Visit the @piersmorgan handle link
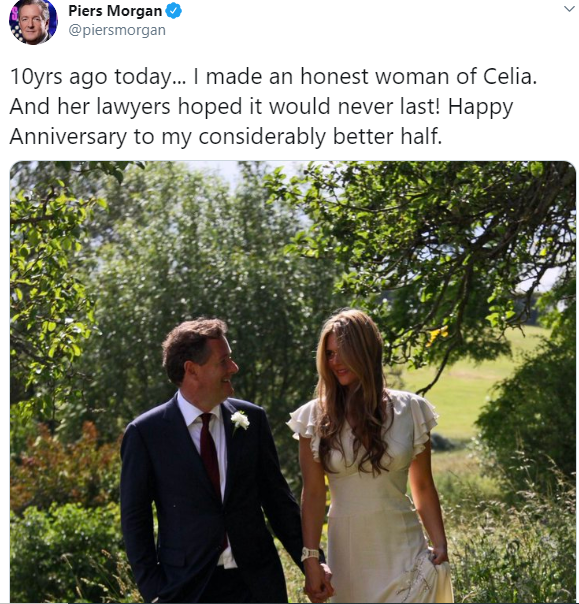Screen dimensions: 579x604 pyautogui.click(x=117, y=30)
